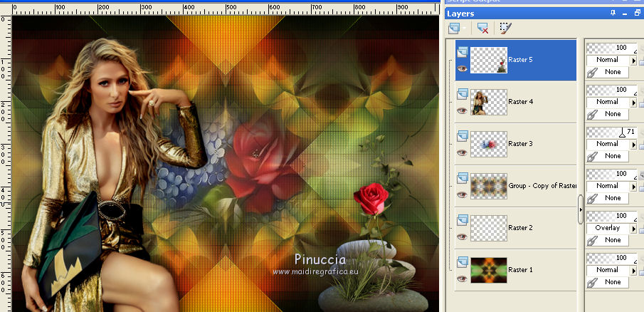Click the vertical ruler beside the canvas

(x=6, y=164)
